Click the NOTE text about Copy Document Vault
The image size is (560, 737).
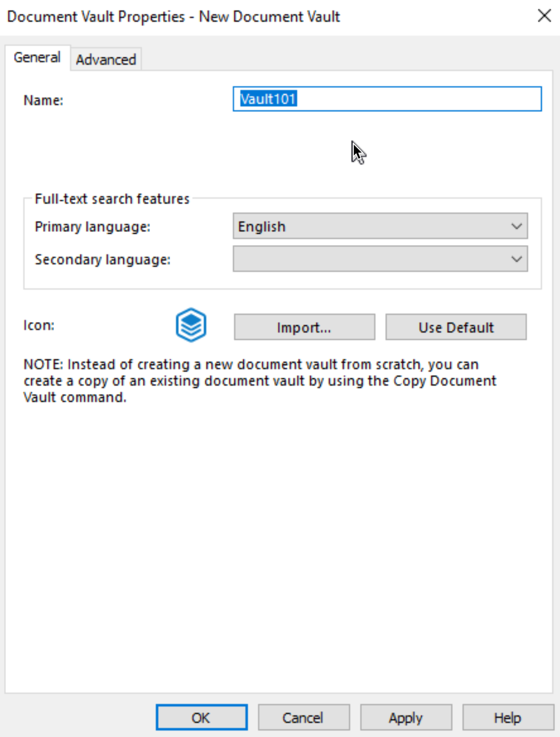pos(260,381)
